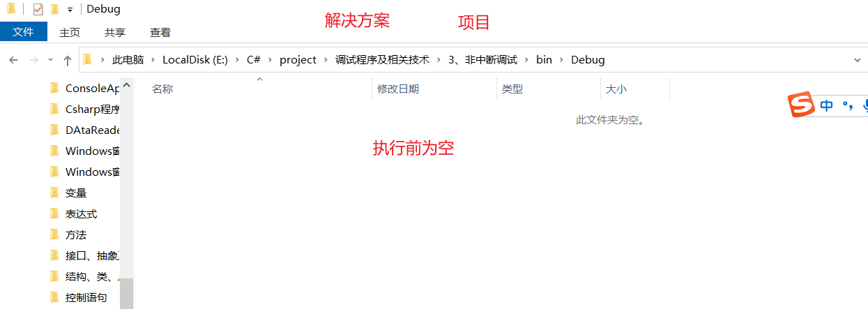Click folder icon beside 接口、抽象
This screenshot has height=309, width=868.
point(54,255)
